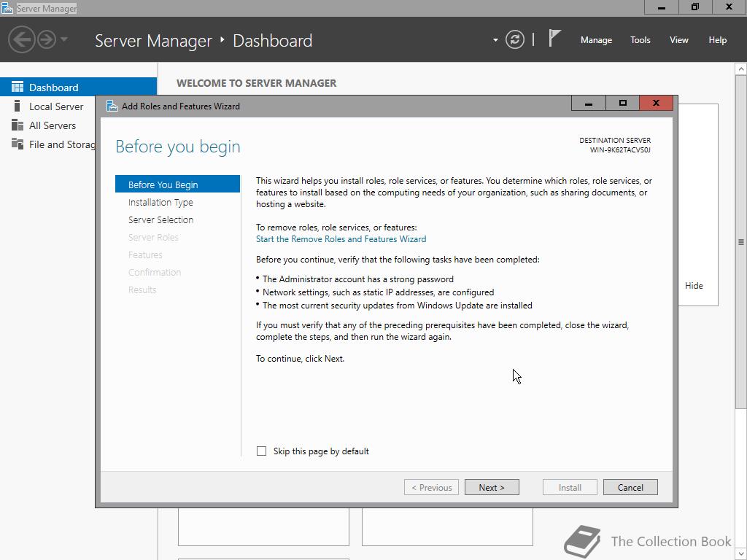This screenshot has height=560, width=747.
Task: Open the Start the Remove Roles and Features Wizard link
Action: tap(341, 239)
